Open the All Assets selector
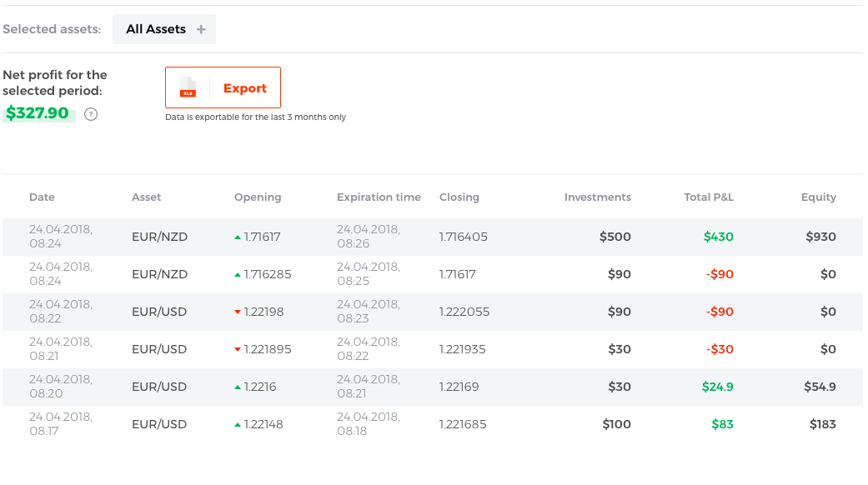This screenshot has height=485, width=868. point(164,29)
